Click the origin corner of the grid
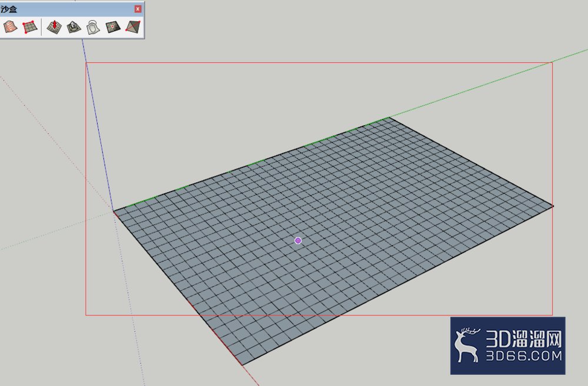This screenshot has width=588, height=386. click(x=113, y=212)
